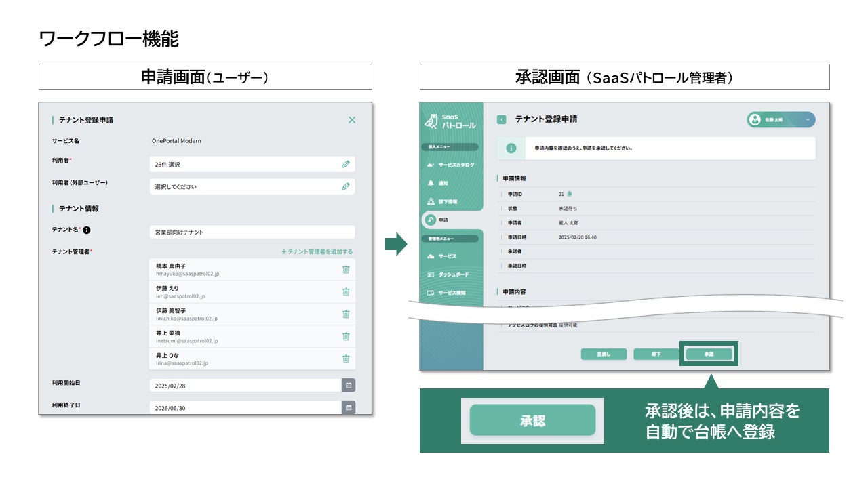Close the テナント登録申請 dialog

click(352, 120)
